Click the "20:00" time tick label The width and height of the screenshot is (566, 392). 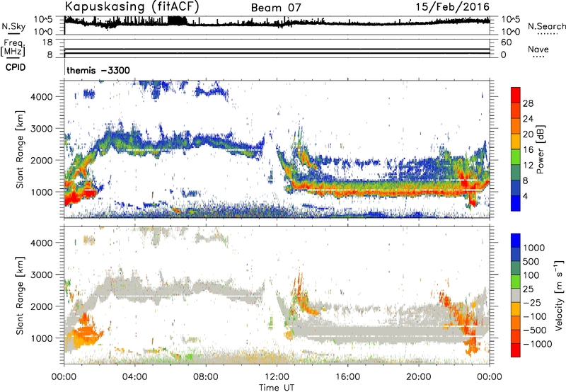[418, 377]
